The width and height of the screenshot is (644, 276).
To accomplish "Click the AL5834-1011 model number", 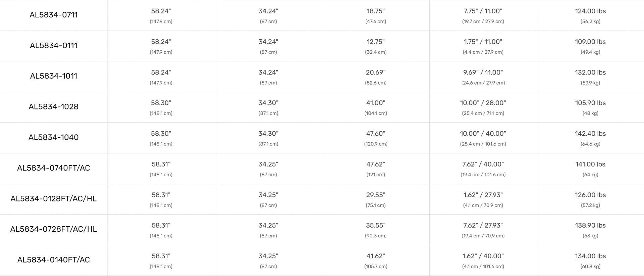I will [54, 76].
